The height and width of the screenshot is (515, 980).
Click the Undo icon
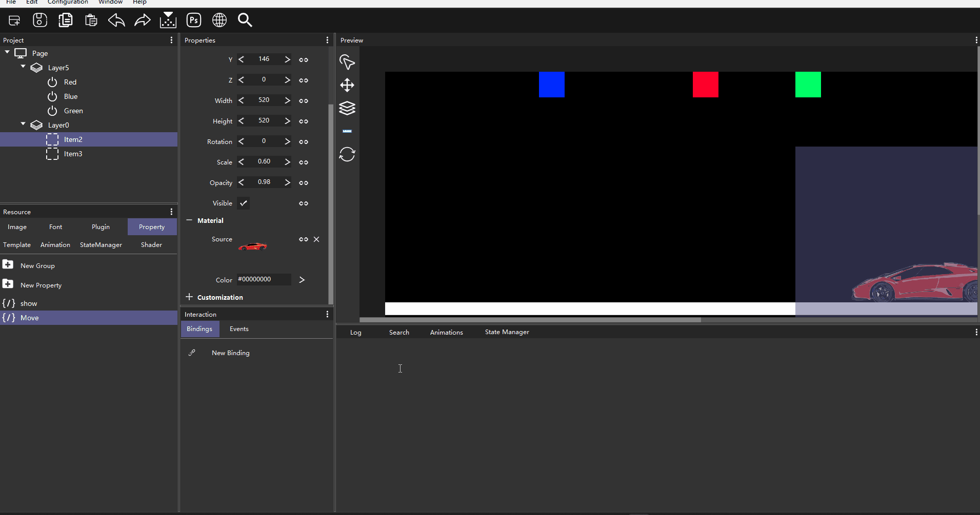(x=116, y=20)
